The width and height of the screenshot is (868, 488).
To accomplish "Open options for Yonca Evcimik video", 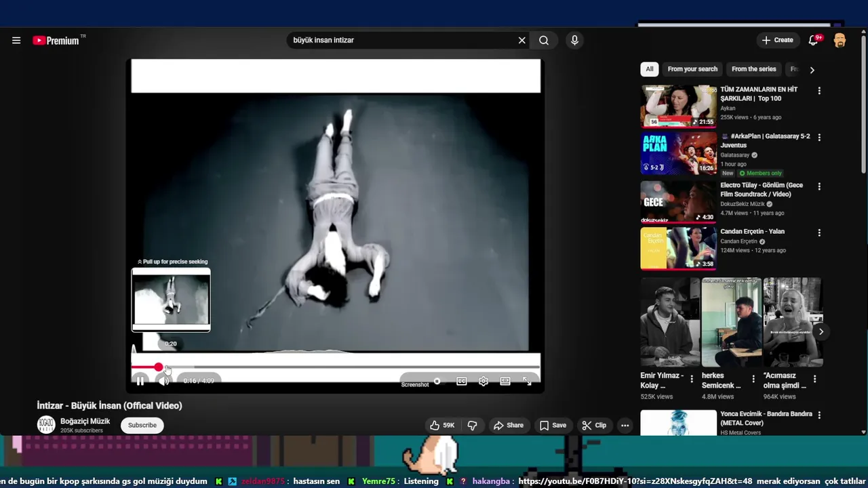I will point(819,415).
